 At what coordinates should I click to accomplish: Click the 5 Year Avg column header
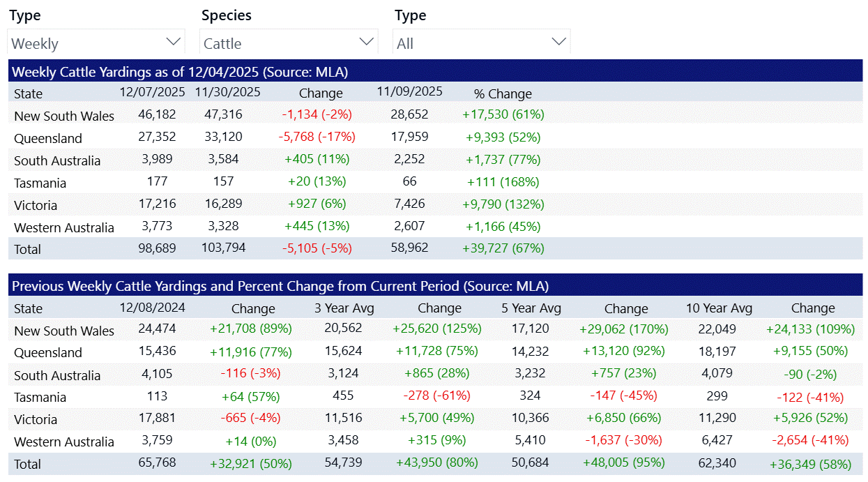[x=531, y=308]
